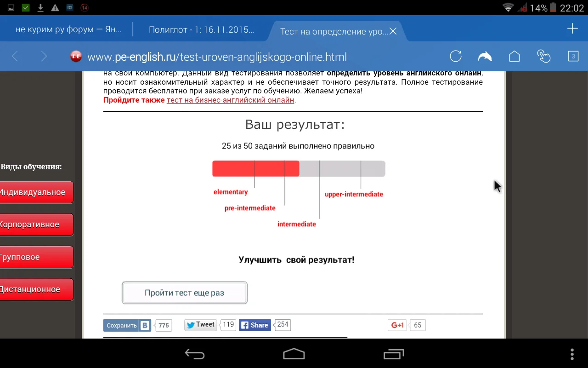Open the three-dot overflow menu in navigation bar
588x368 pixels.
(x=572, y=354)
